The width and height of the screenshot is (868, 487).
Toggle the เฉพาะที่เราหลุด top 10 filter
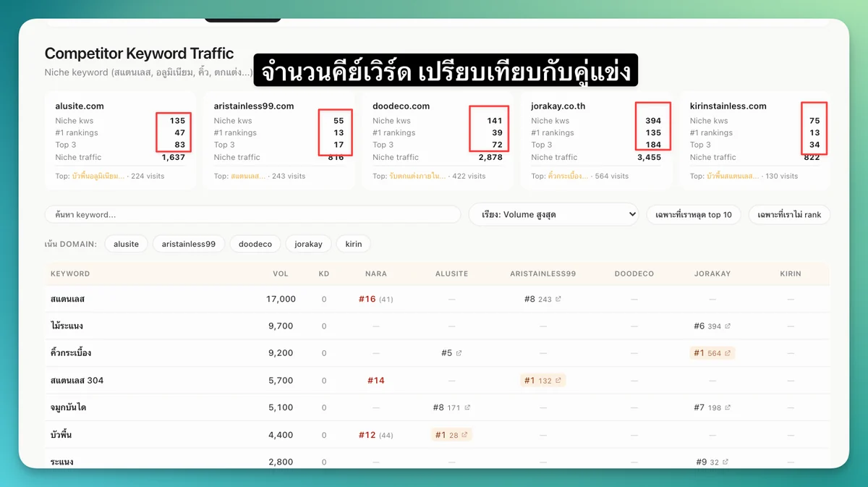tap(694, 214)
